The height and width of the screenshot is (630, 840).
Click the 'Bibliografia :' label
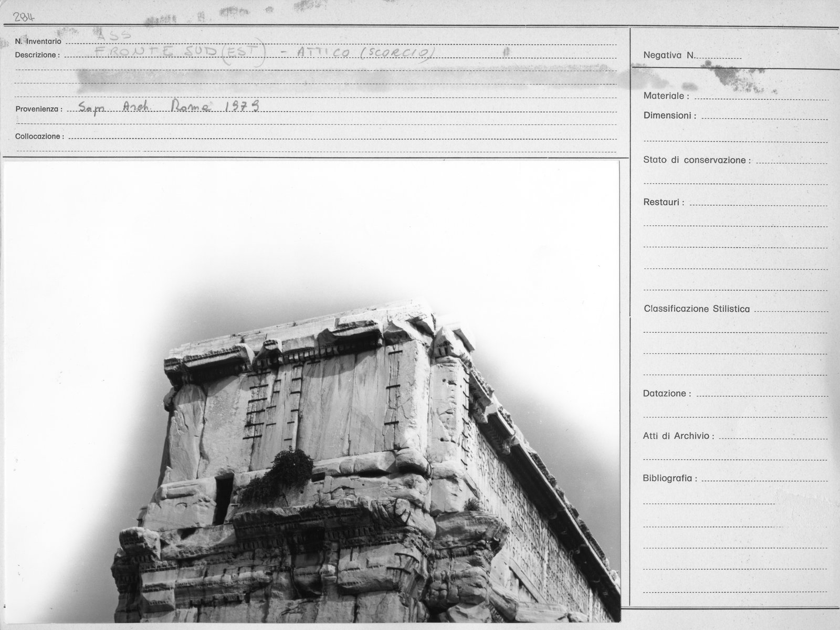click(x=670, y=479)
